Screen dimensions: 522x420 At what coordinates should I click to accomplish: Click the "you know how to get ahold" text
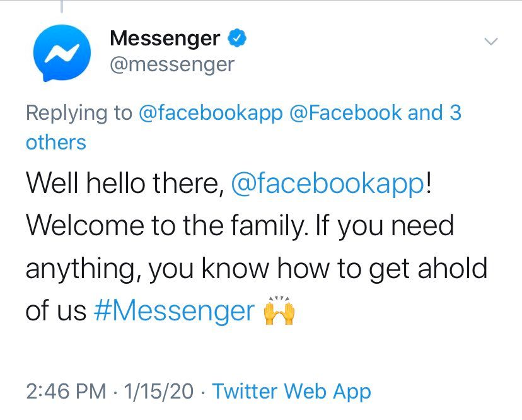click(309, 269)
